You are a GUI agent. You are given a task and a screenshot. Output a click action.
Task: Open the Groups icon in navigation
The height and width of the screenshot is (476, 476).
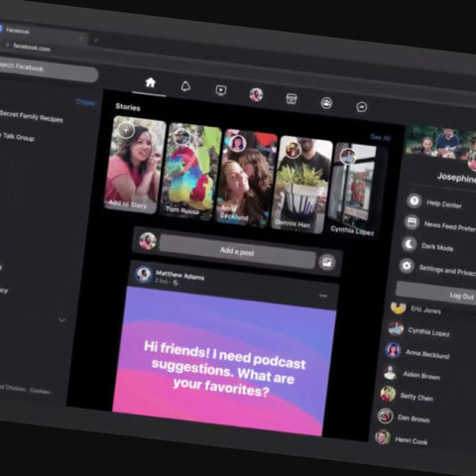coord(326,103)
